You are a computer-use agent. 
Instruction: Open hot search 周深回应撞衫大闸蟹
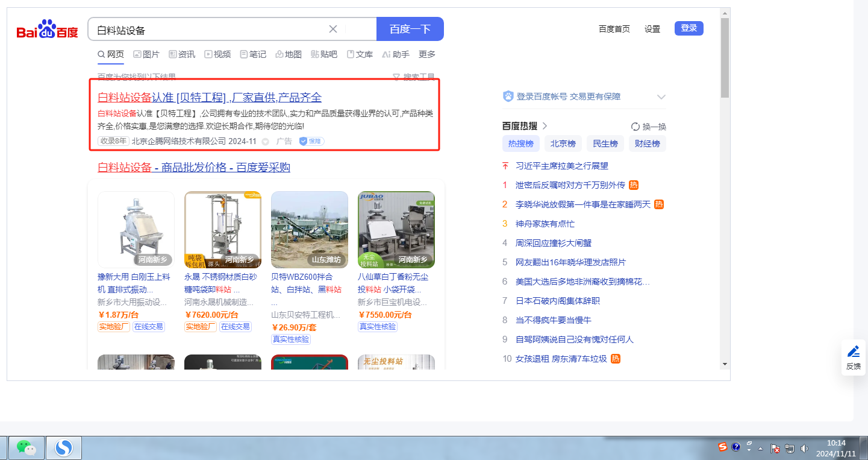tap(554, 243)
